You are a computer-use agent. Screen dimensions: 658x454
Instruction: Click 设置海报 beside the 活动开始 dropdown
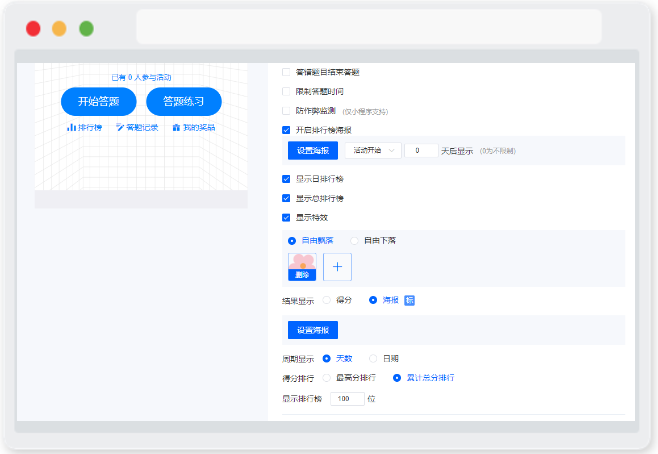point(313,151)
